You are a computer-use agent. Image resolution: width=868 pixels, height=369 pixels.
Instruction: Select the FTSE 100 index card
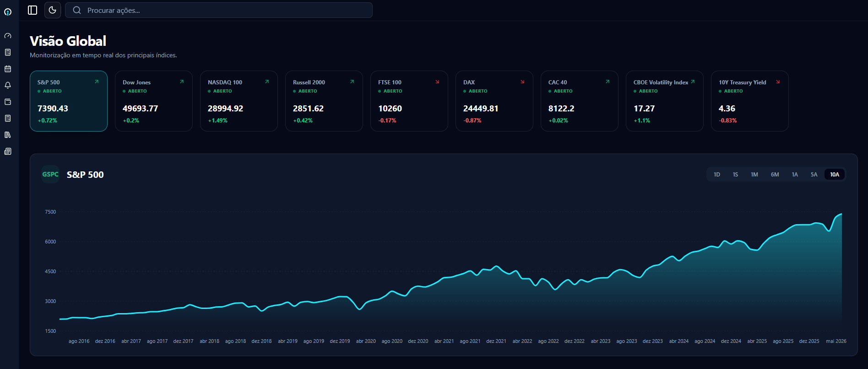pyautogui.click(x=409, y=101)
